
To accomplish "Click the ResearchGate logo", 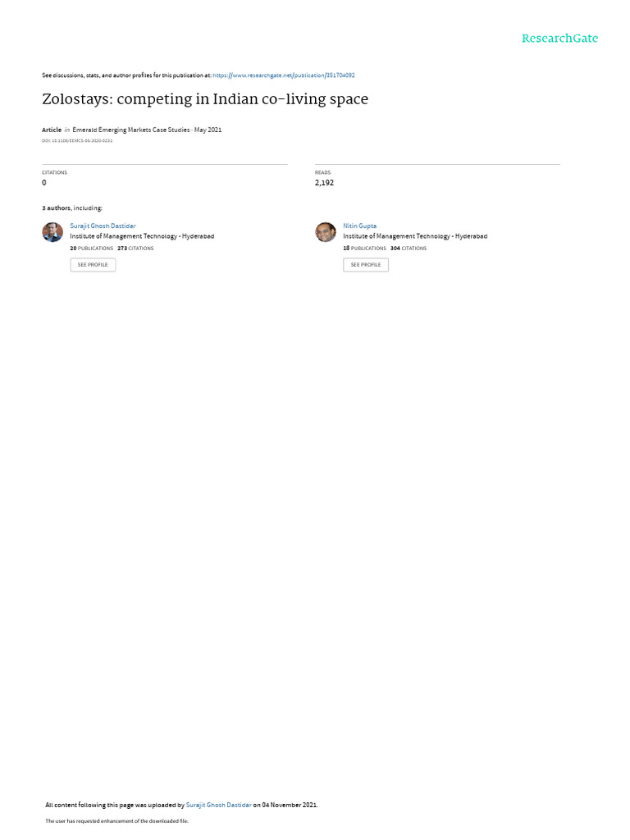I will click(x=559, y=38).
